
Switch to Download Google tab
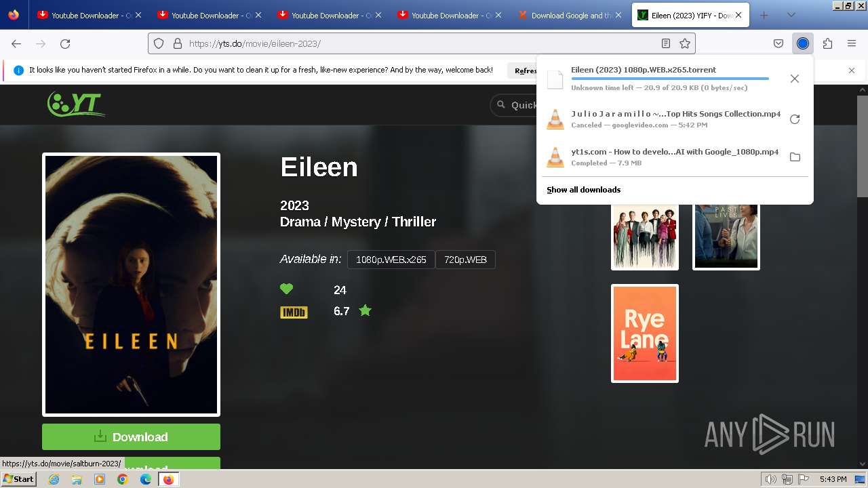(x=569, y=15)
